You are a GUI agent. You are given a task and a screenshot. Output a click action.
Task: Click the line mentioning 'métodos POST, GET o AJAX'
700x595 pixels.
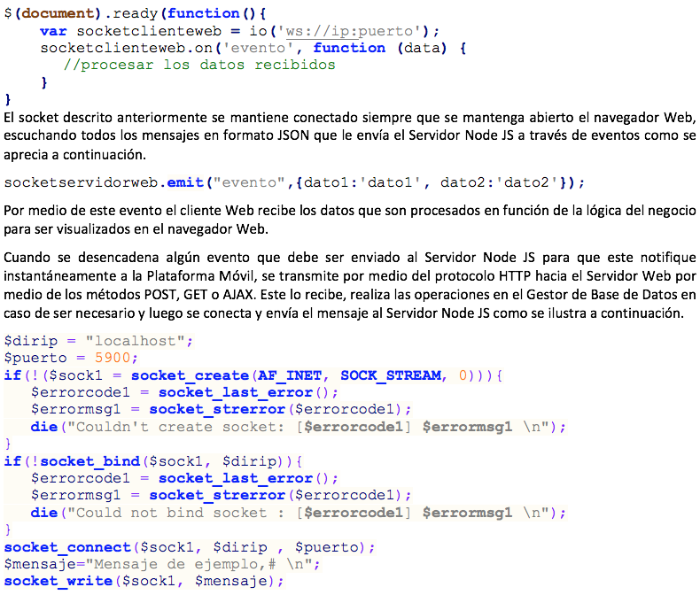coord(349,295)
